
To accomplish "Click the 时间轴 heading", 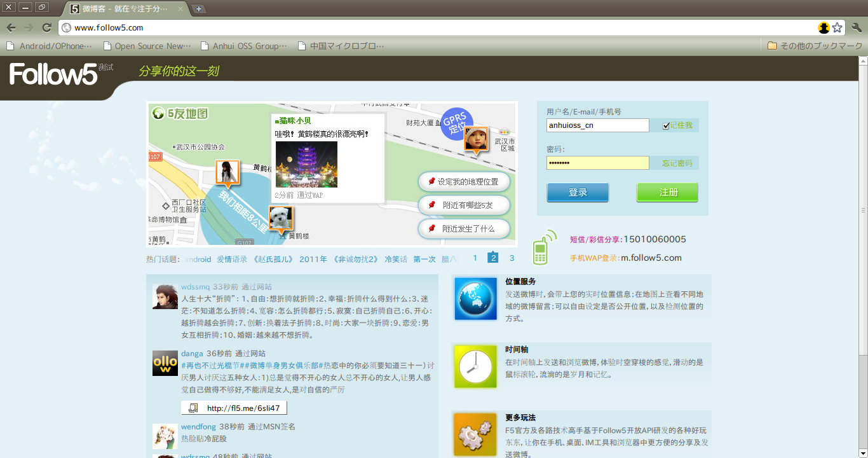I will click(x=517, y=349).
